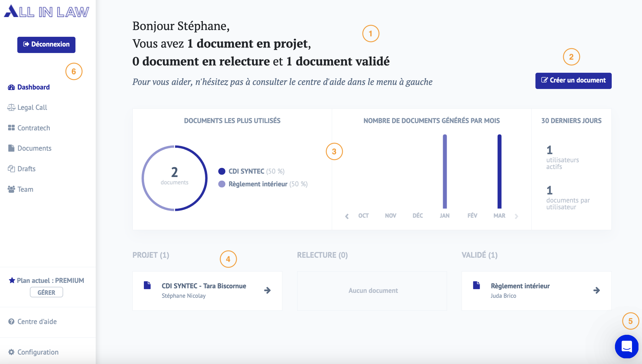Click the Team people icon
This screenshot has height=364, width=642.
point(11,189)
